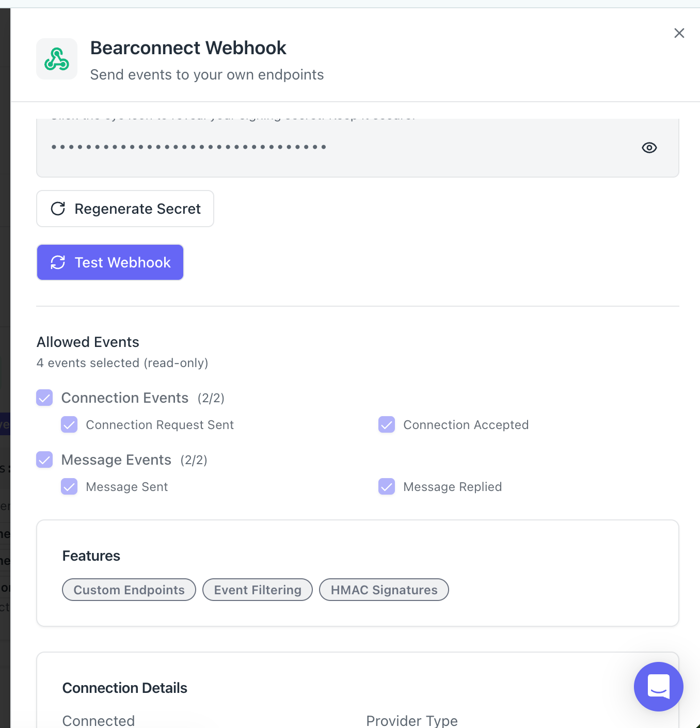
Task: Toggle the Connection Events checkbox
Action: point(44,398)
